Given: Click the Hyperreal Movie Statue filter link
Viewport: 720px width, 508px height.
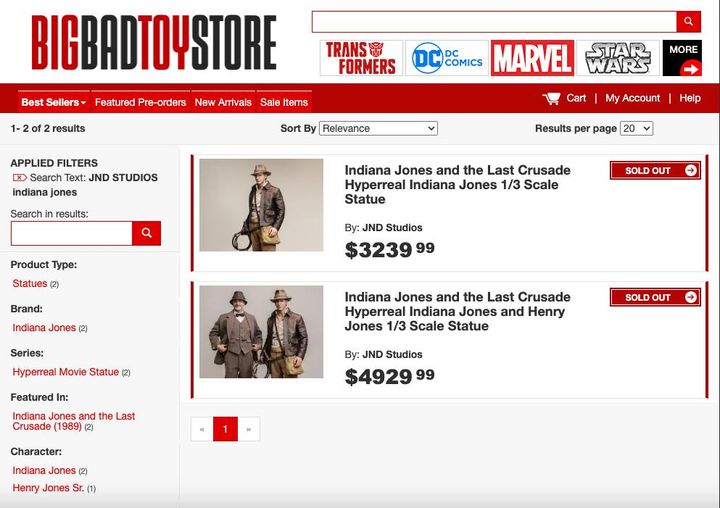Looking at the screenshot, I should click(66, 372).
